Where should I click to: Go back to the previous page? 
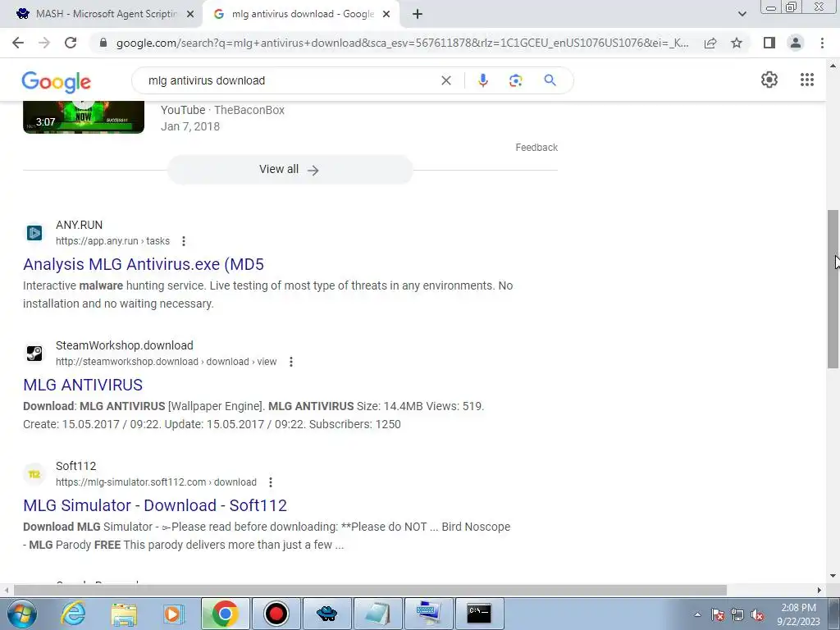coord(18,43)
